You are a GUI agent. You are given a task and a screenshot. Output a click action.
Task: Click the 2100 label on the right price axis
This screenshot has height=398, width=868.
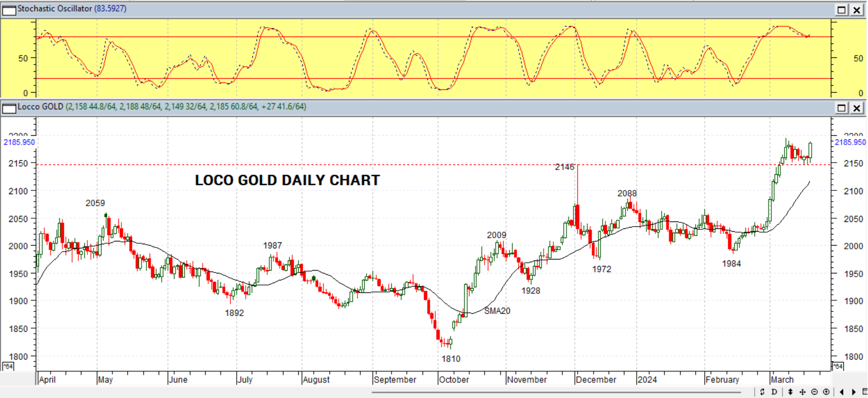point(853,191)
